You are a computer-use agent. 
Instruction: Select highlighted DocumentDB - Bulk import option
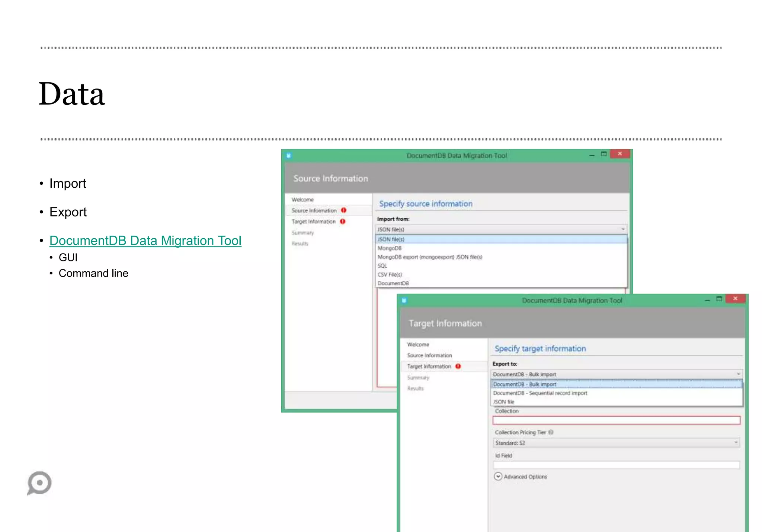617,384
